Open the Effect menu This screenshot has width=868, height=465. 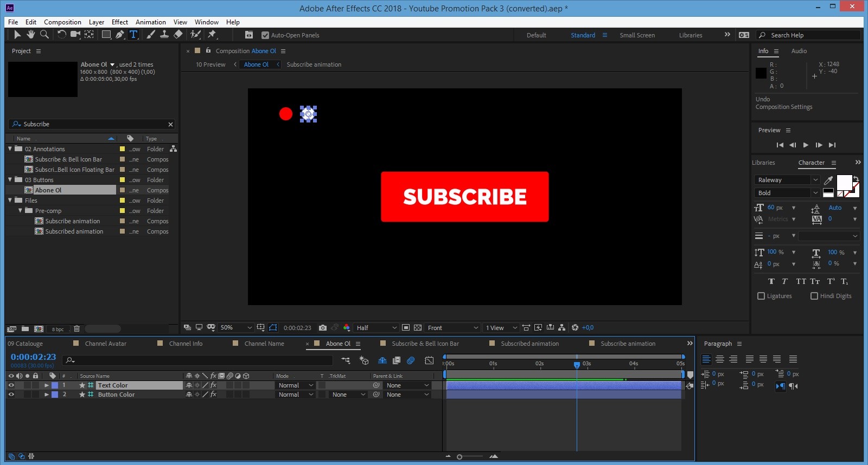tap(120, 22)
